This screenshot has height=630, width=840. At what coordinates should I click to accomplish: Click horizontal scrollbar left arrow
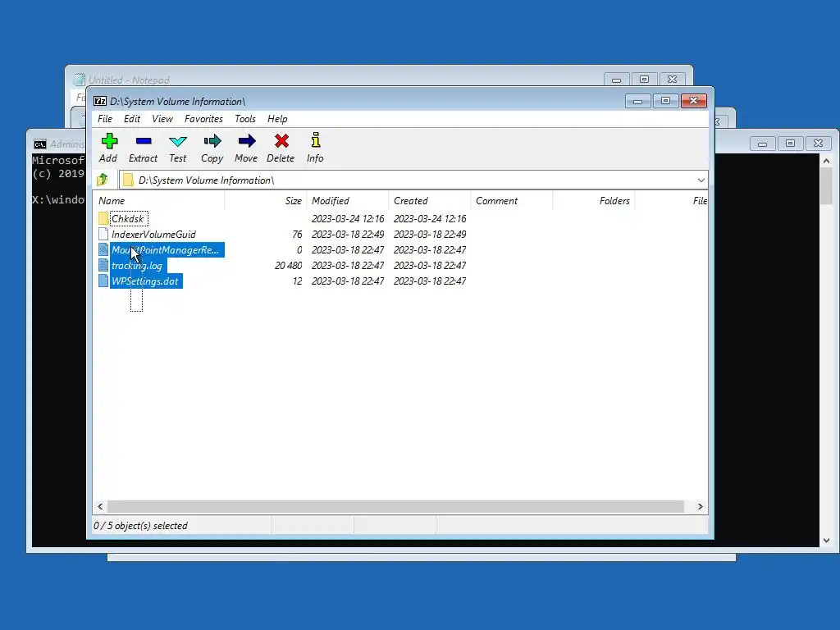[100, 506]
